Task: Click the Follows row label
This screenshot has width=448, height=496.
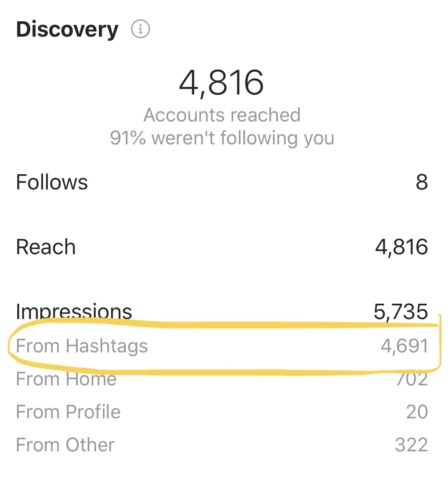Action: click(52, 182)
